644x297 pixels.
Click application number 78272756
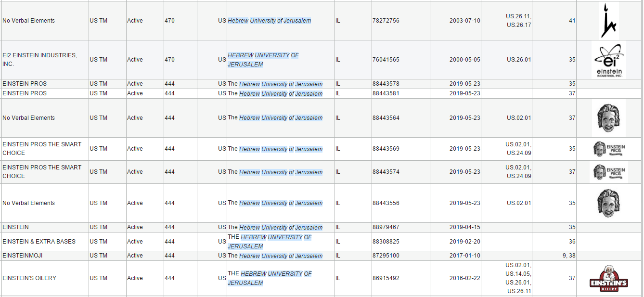pos(386,21)
